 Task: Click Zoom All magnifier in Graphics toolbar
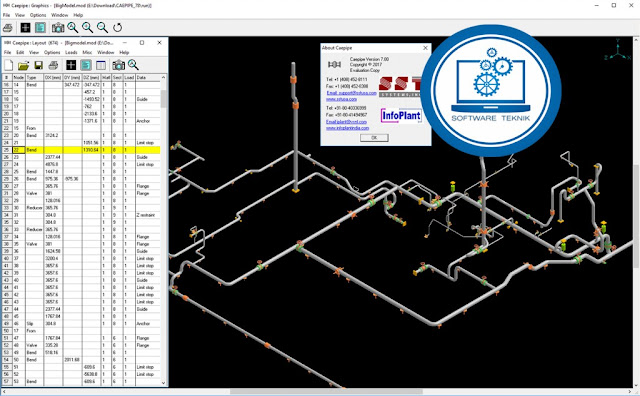click(x=73, y=28)
